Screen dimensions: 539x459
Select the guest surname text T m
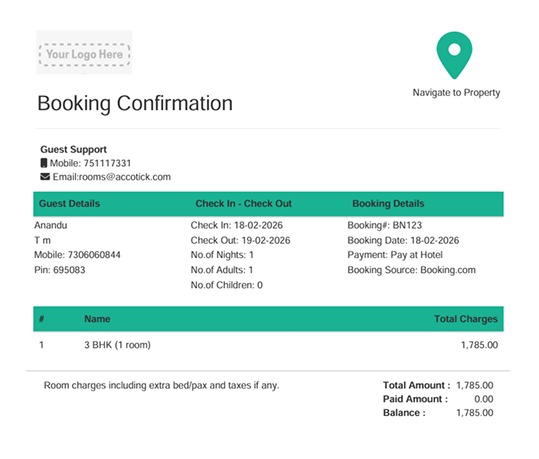tap(42, 240)
